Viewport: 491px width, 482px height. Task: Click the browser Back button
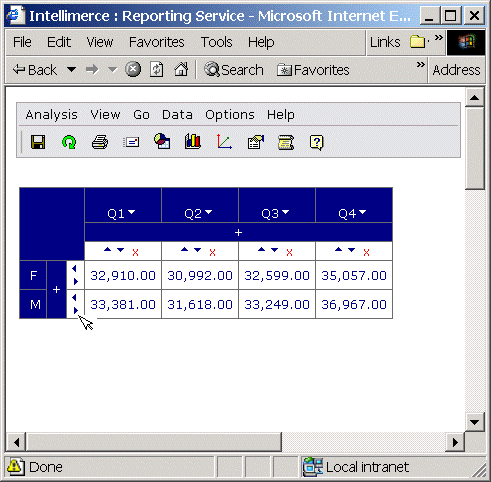(35, 70)
